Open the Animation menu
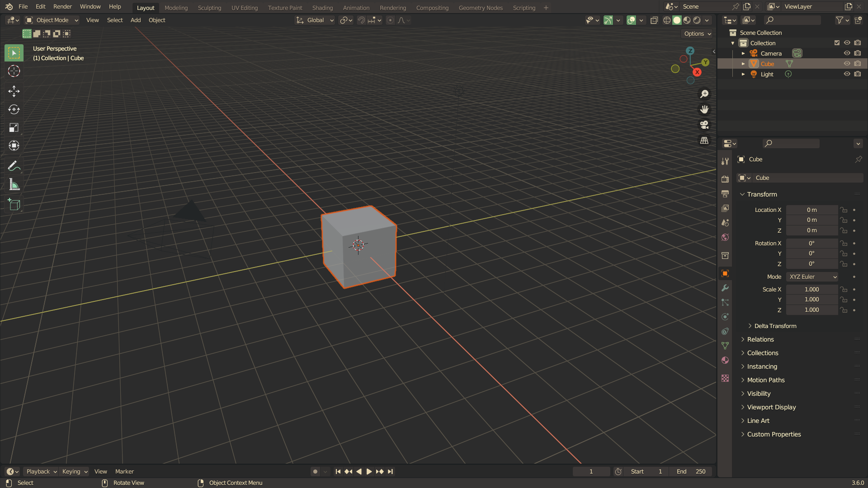Screen dimensions: 868x488 tap(357, 7)
